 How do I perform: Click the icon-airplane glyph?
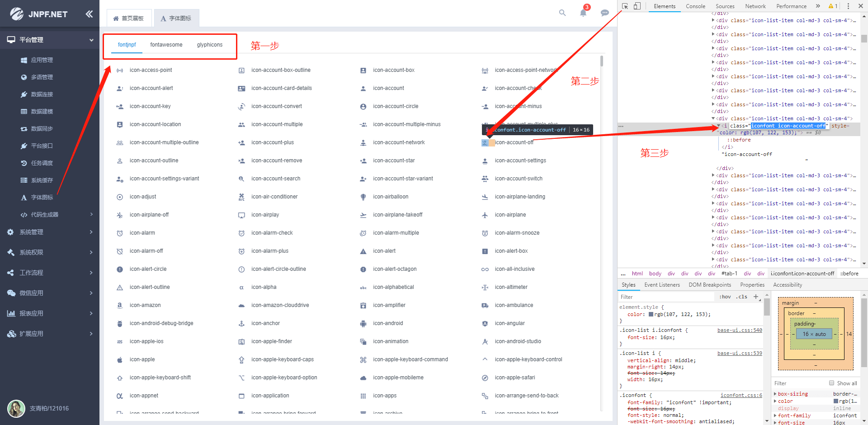tap(485, 215)
